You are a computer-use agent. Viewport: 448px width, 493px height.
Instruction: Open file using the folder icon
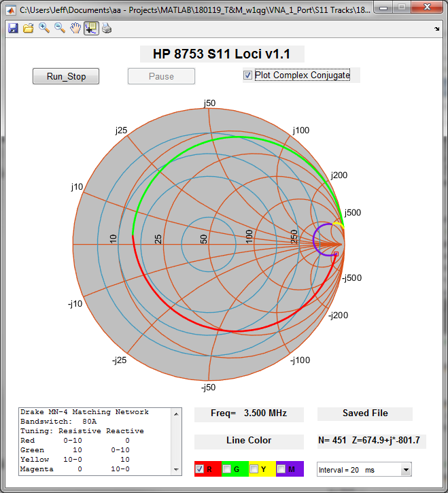(29, 29)
